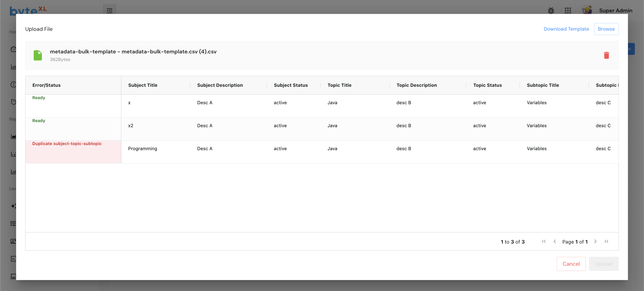Go to the next page arrow
Viewport: 644px width, 291px height.
(x=595, y=241)
